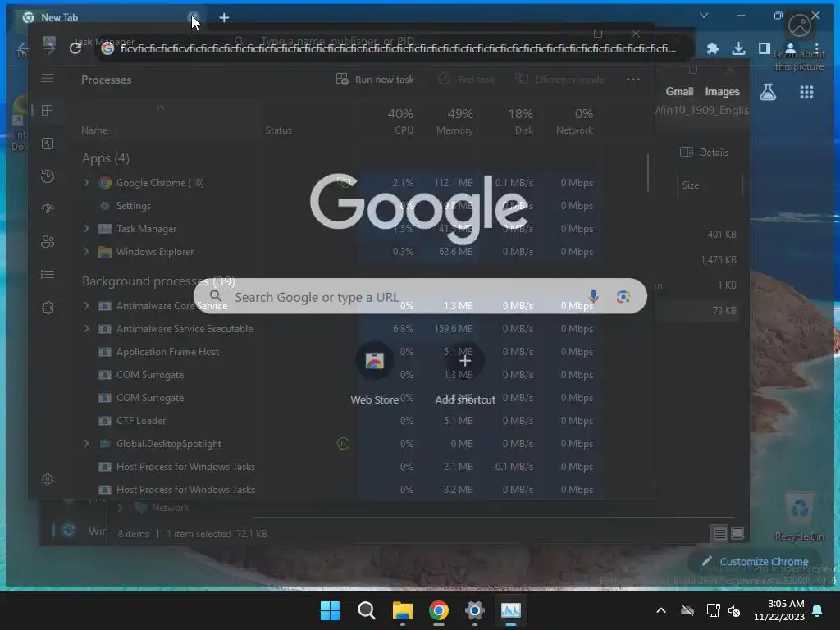The image size is (840, 630).
Task: Open clock showing 3:05 AM
Action: 779,610
